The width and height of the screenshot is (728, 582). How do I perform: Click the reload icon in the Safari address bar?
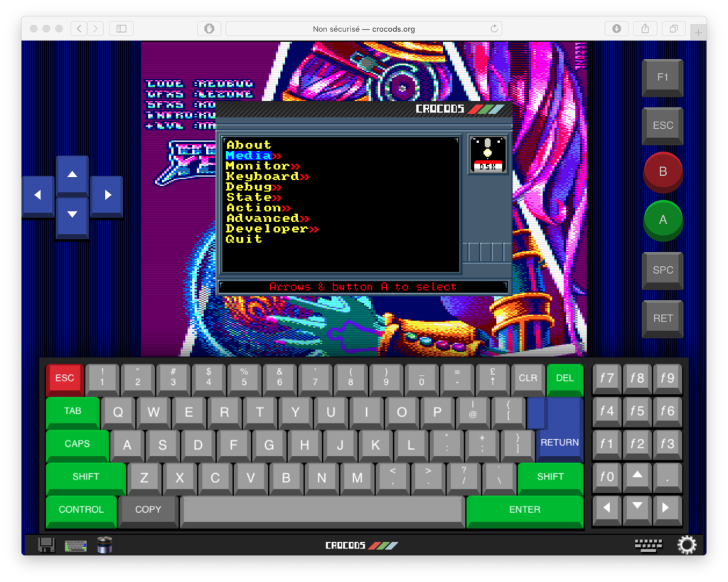tap(494, 28)
